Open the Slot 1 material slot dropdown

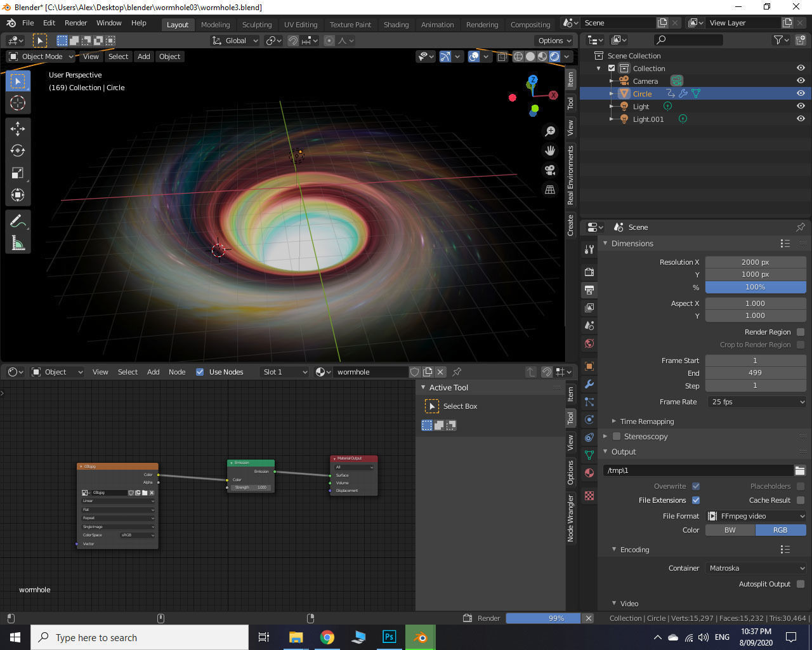point(285,372)
